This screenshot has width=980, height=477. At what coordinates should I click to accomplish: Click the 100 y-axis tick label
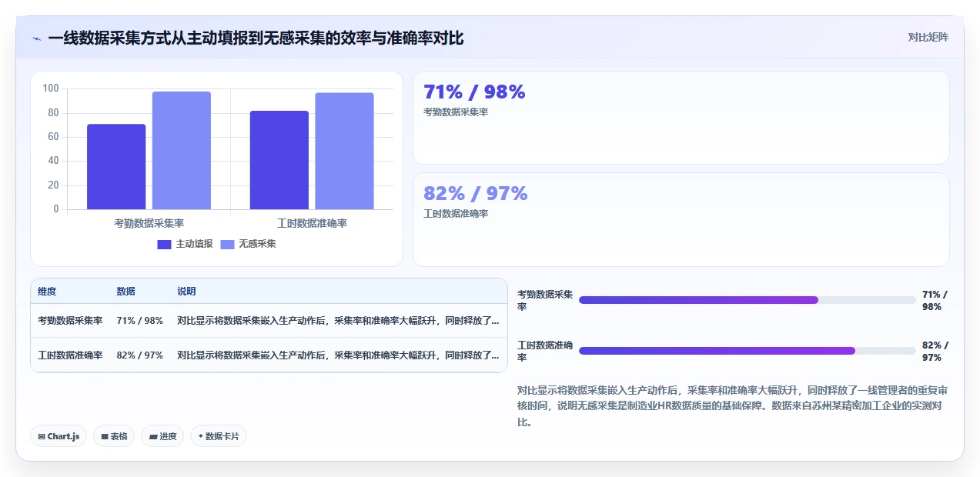51,88
